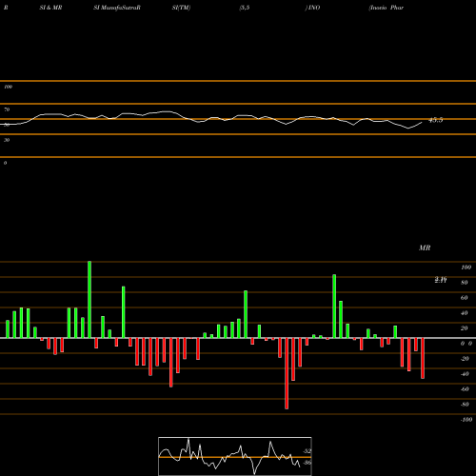This screenshot has height=476, width=476.
Task: Click the RSI '100' level label on left
Action: click(x=8, y=87)
